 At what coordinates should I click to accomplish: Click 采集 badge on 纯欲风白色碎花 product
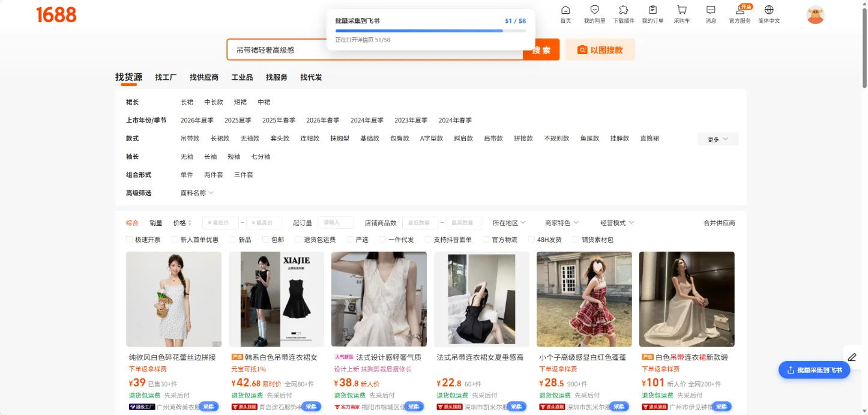pyautogui.click(x=208, y=407)
